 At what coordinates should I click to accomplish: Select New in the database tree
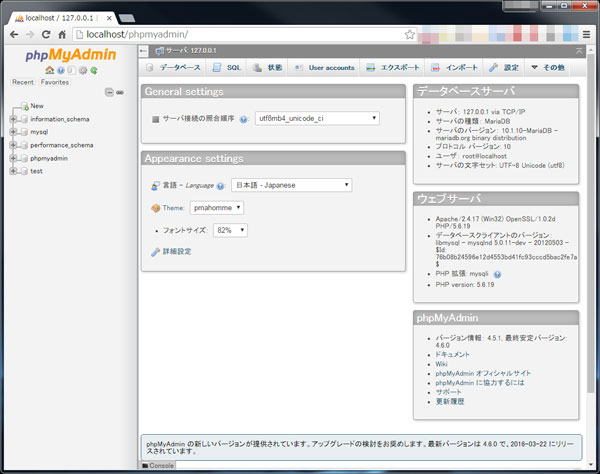[37, 106]
